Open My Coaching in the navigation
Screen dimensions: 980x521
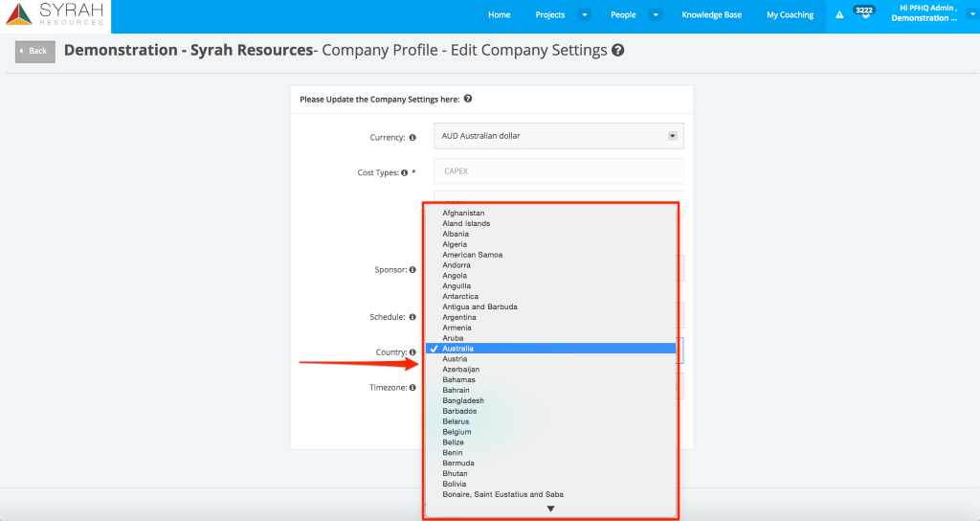click(790, 15)
